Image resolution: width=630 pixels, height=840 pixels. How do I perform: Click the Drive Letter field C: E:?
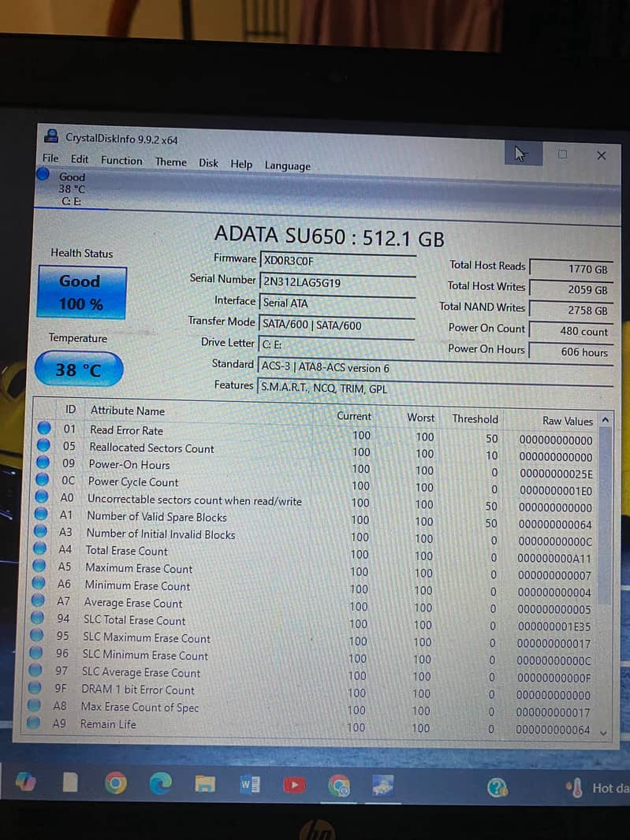tap(336, 344)
